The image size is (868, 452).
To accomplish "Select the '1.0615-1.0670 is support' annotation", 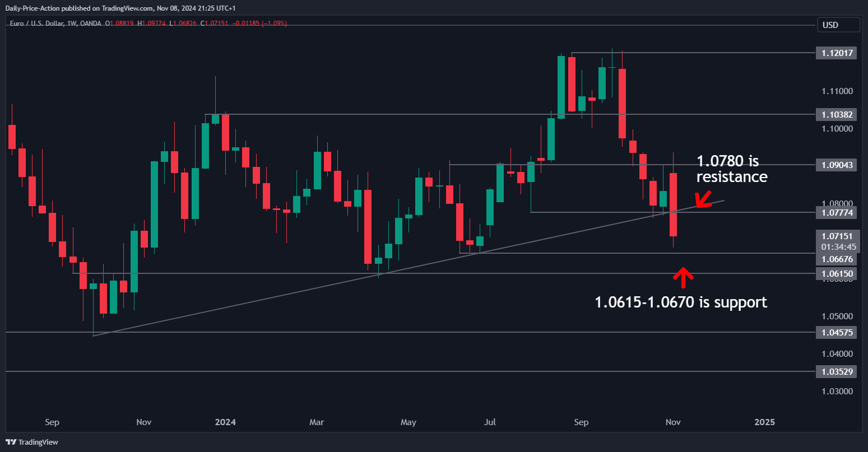I will click(x=681, y=302).
